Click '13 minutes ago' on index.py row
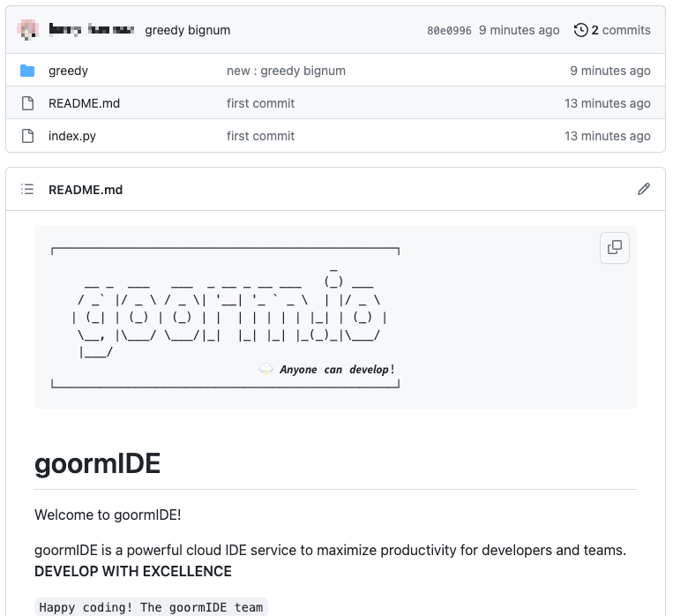 (x=608, y=136)
